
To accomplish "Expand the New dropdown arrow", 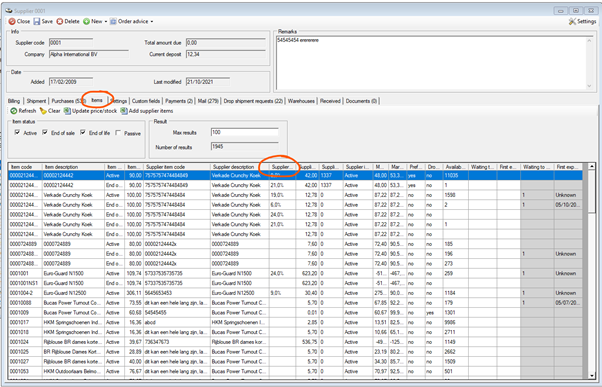I will point(106,22).
